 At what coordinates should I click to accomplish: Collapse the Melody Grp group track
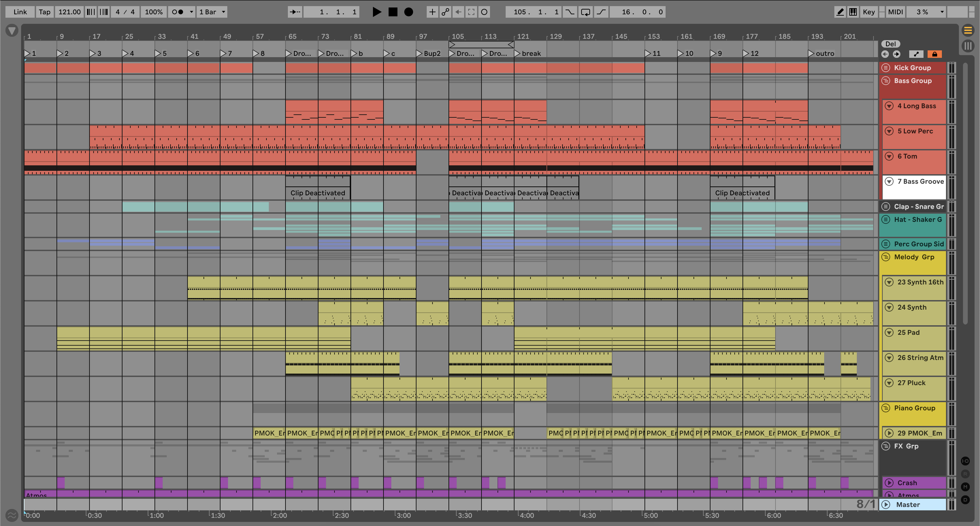[x=886, y=257]
